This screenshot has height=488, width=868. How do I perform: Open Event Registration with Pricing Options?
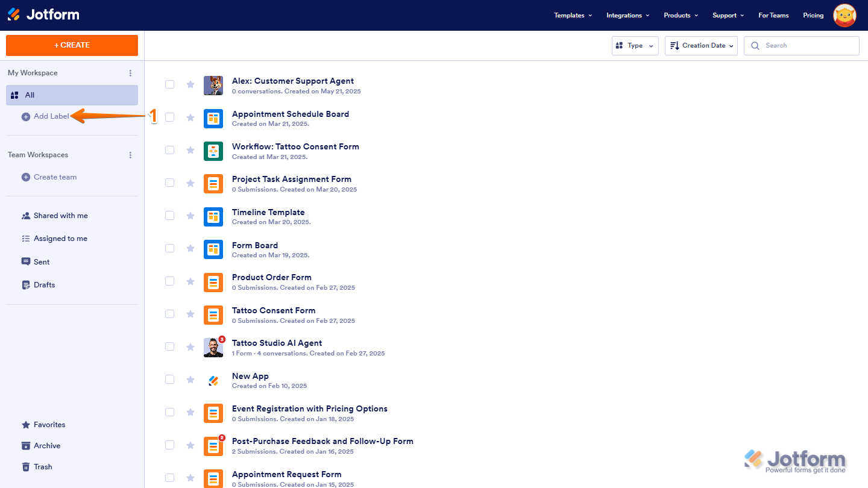click(310, 408)
